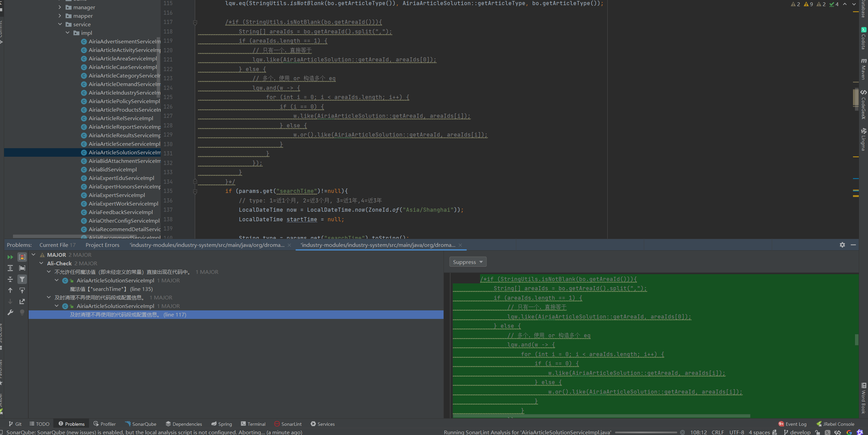Click the SonarLint analysis progress bar
This screenshot has width=868, height=435.
click(646, 432)
